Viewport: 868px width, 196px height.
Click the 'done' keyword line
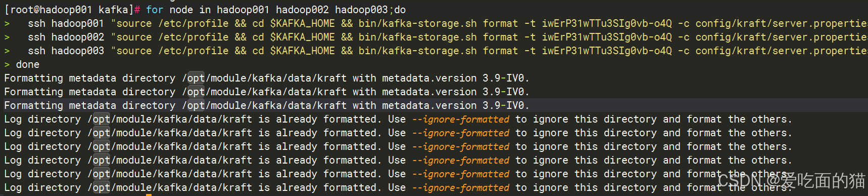click(28, 64)
